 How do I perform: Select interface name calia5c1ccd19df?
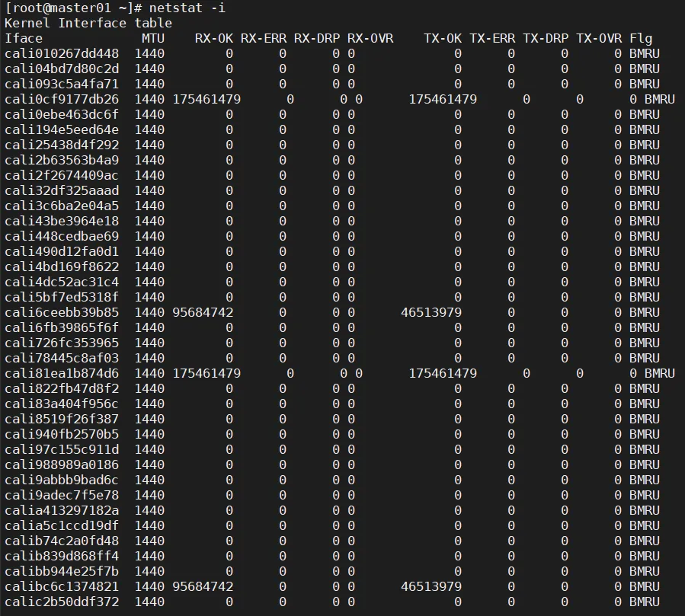click(x=62, y=525)
